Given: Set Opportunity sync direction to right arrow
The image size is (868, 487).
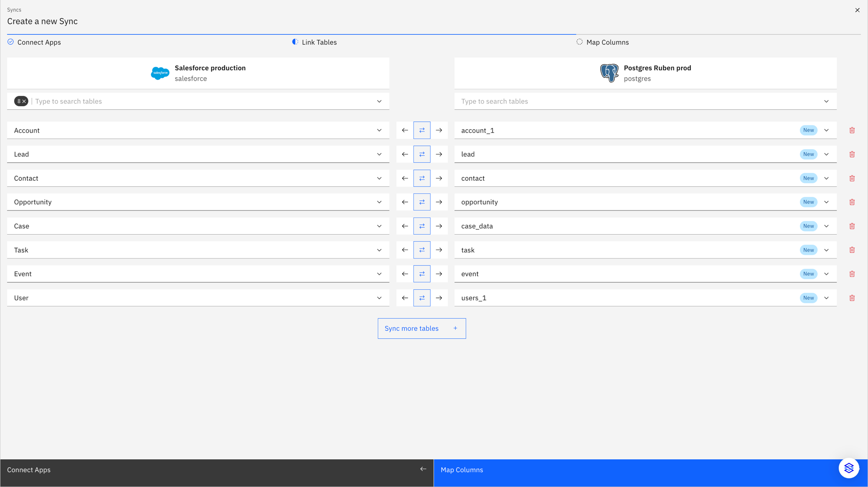Looking at the screenshot, I should pyautogui.click(x=439, y=202).
